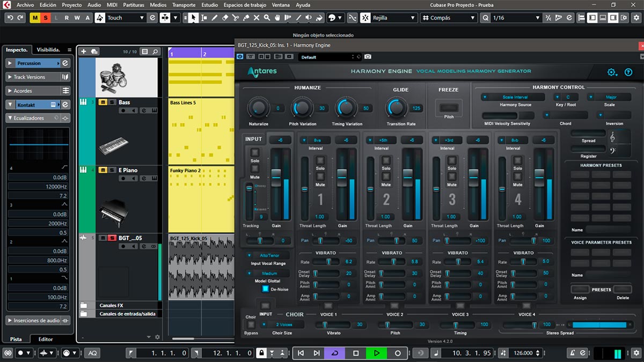This screenshot has width=644, height=362.
Task: Click the transport Stop button
Action: tap(356, 353)
